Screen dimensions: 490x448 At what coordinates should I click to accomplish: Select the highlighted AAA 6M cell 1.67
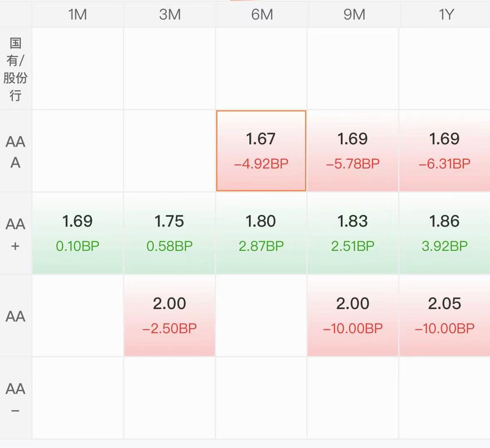(261, 151)
